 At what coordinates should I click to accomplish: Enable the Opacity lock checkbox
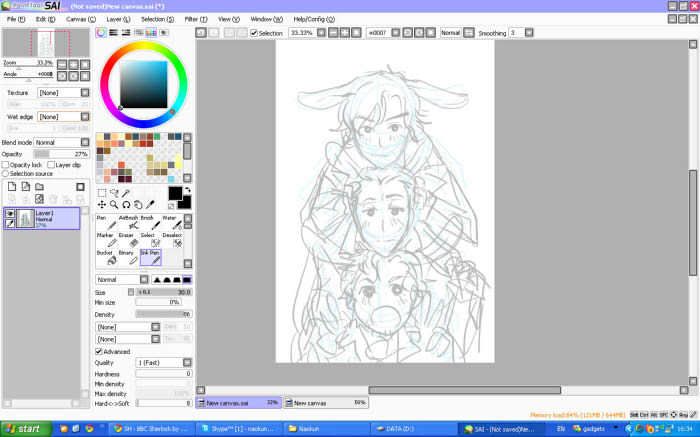(6, 165)
